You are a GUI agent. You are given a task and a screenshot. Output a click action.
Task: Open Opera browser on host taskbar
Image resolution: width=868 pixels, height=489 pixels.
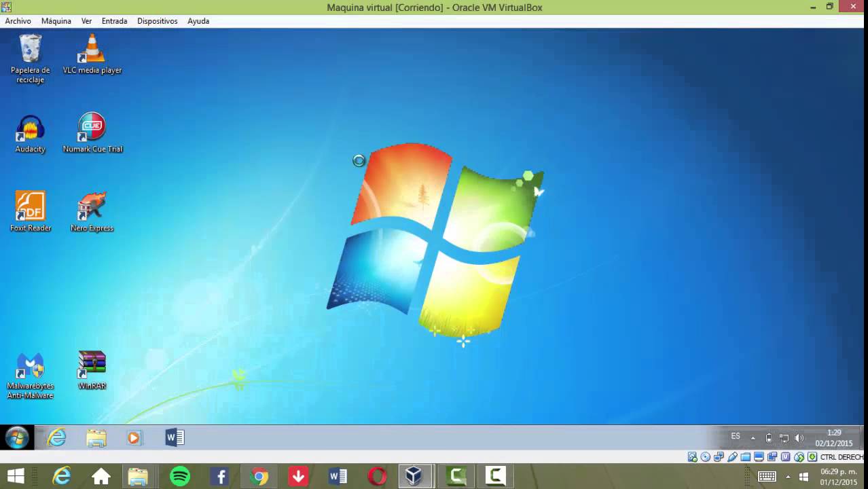(x=377, y=477)
